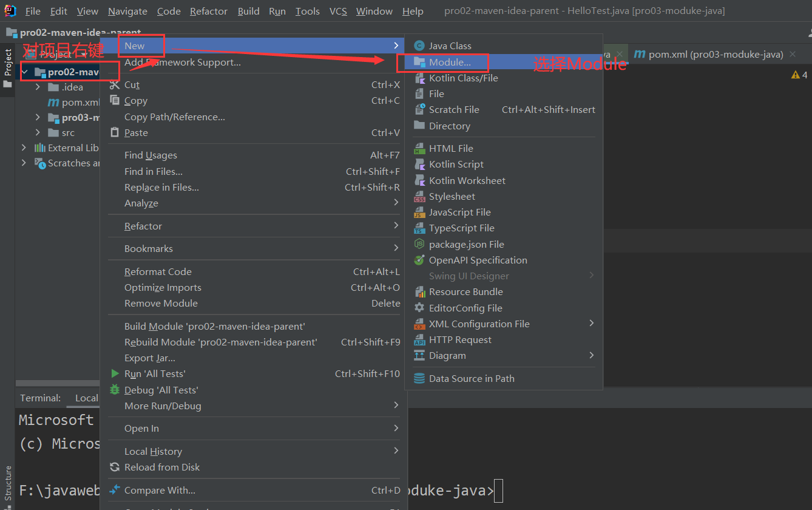Expand the src folder node
This screenshot has width=812, height=510.
click(x=38, y=132)
